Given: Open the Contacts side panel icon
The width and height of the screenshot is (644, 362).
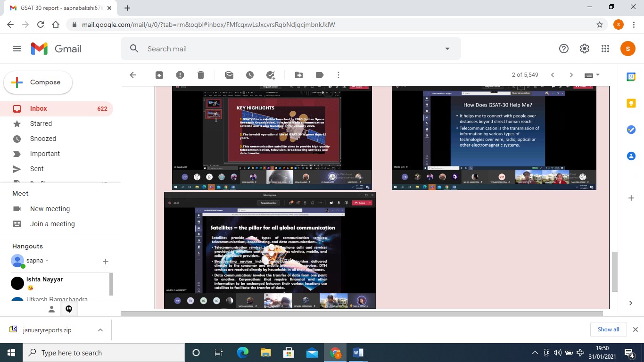Looking at the screenshot, I should pos(631,156).
